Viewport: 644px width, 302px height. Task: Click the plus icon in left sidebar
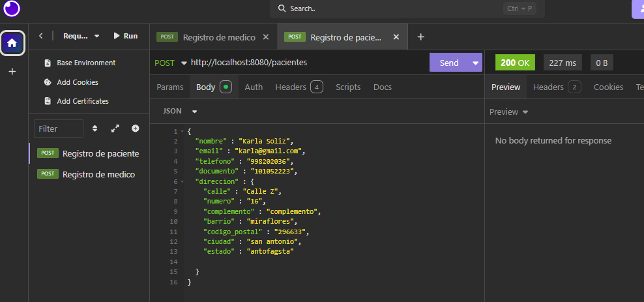point(12,72)
